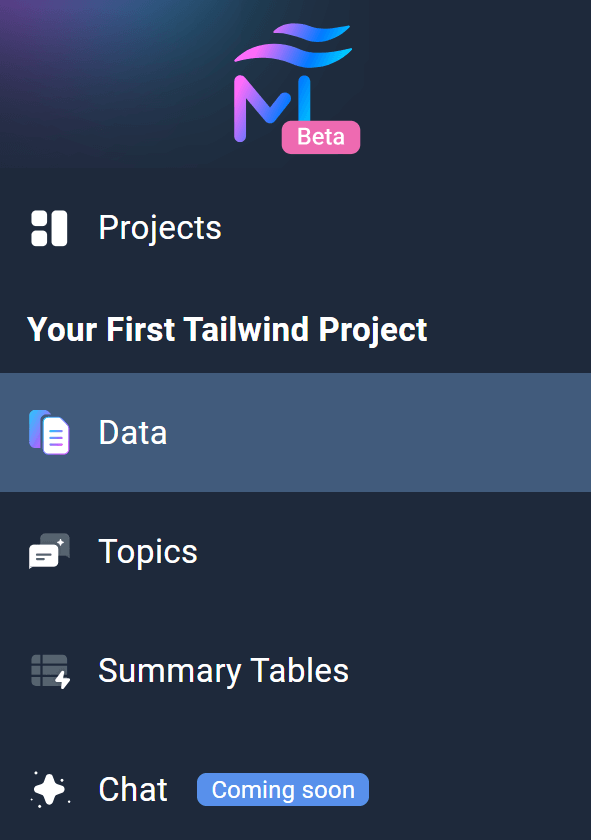Select the Chat menu entry
Viewport: 591px width, 840px height.
click(x=132, y=789)
